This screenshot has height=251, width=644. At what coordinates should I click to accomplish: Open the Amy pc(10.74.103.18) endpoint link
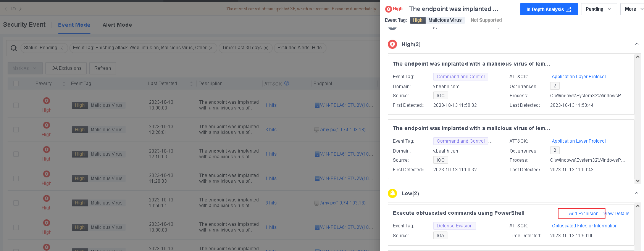(342, 130)
